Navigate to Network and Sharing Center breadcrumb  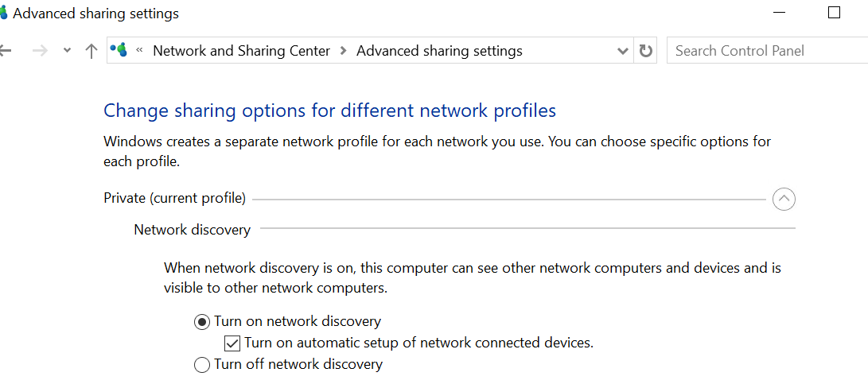click(241, 51)
